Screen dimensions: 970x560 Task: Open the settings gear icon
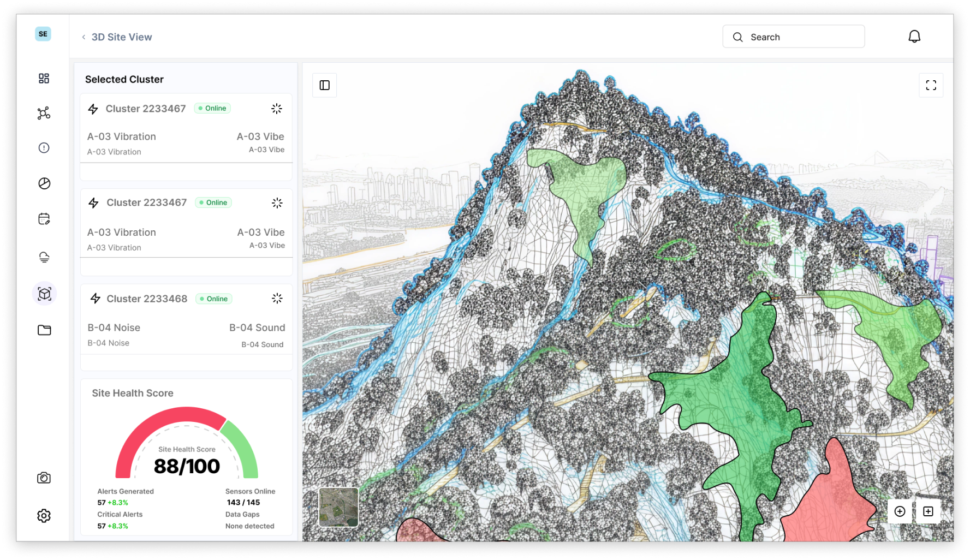44,515
